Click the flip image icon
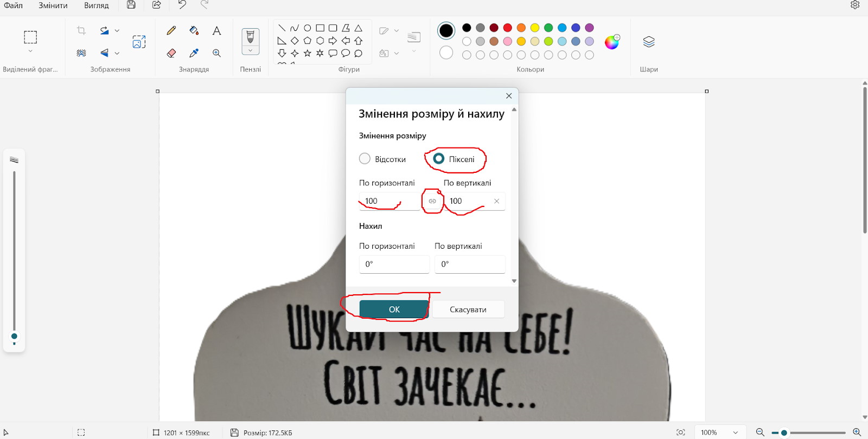This screenshot has height=439, width=868. [x=104, y=53]
